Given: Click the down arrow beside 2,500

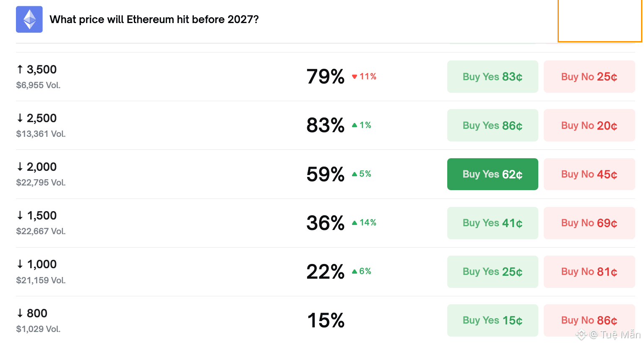Looking at the screenshot, I should click(20, 118).
